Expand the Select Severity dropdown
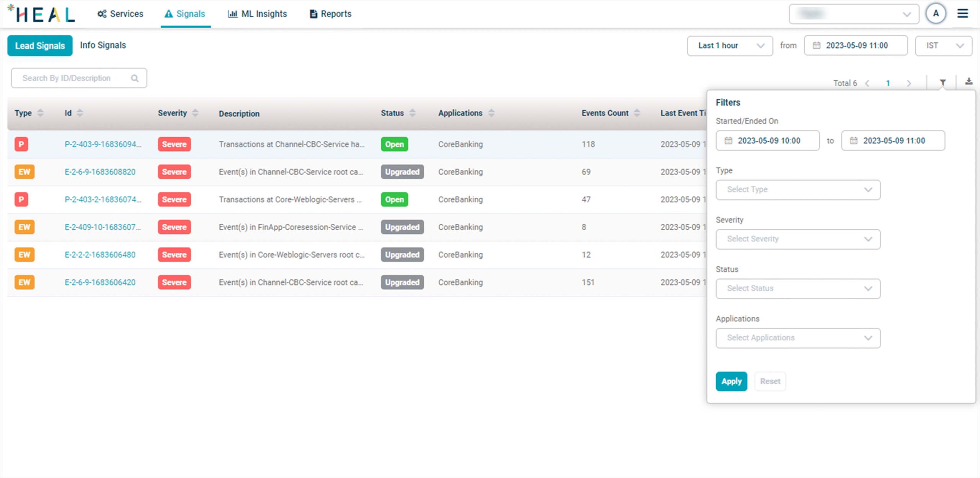 [x=798, y=239]
